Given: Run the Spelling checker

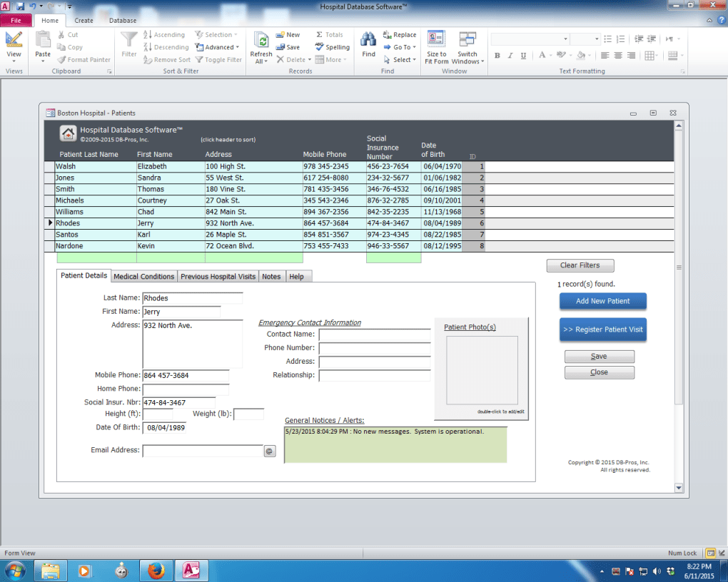Looking at the screenshot, I should pos(332,47).
